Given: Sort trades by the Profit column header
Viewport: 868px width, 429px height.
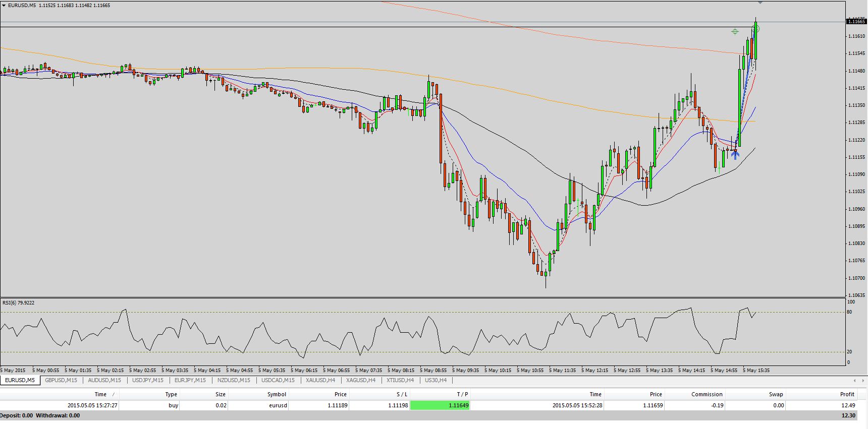Looking at the screenshot, I should 847,394.
